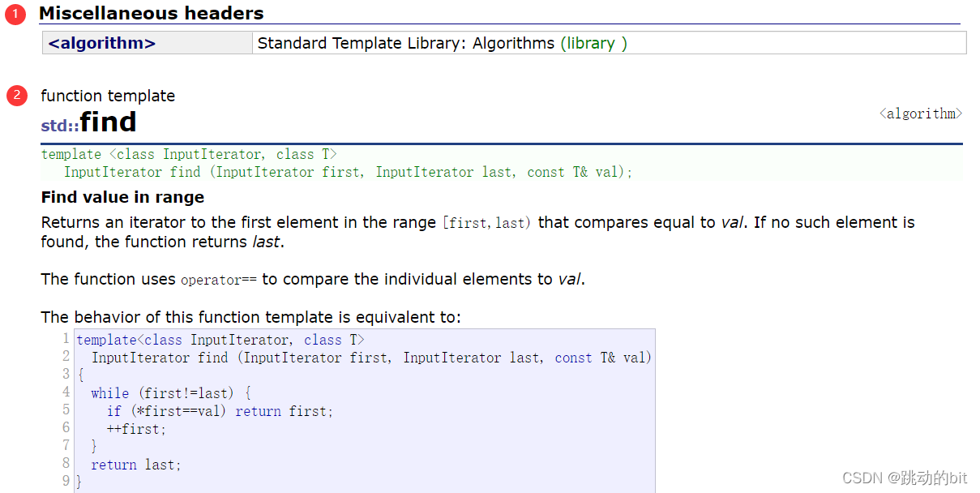
Task: Click the "Standard Template Library: Algorithms" text
Action: pos(406,43)
